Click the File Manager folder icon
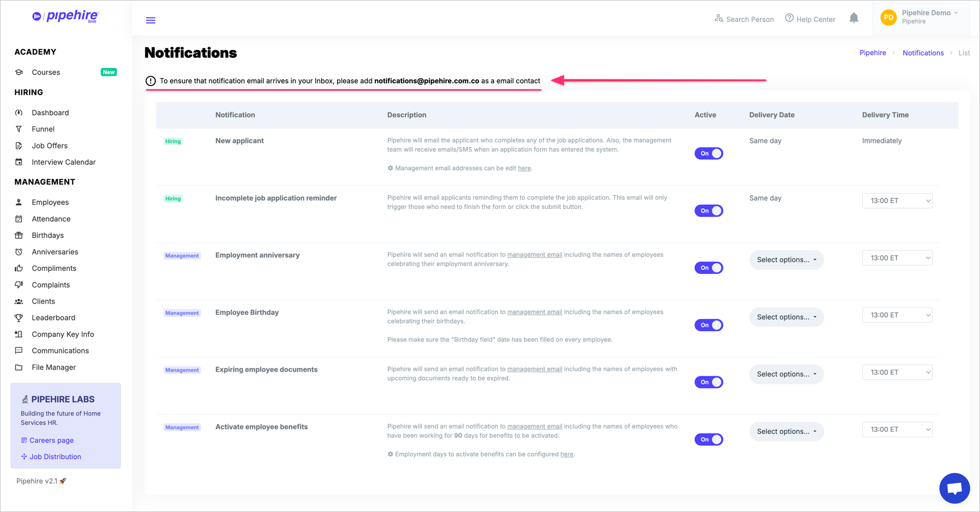Viewport: 980px width, 512px height. click(x=19, y=368)
